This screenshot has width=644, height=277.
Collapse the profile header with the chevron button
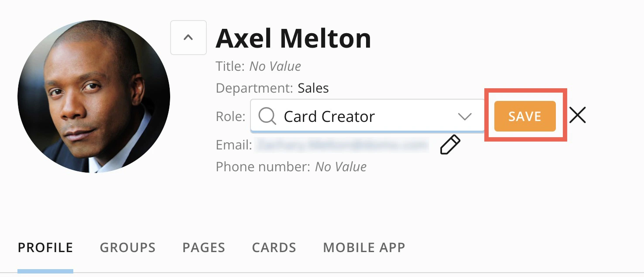[188, 38]
